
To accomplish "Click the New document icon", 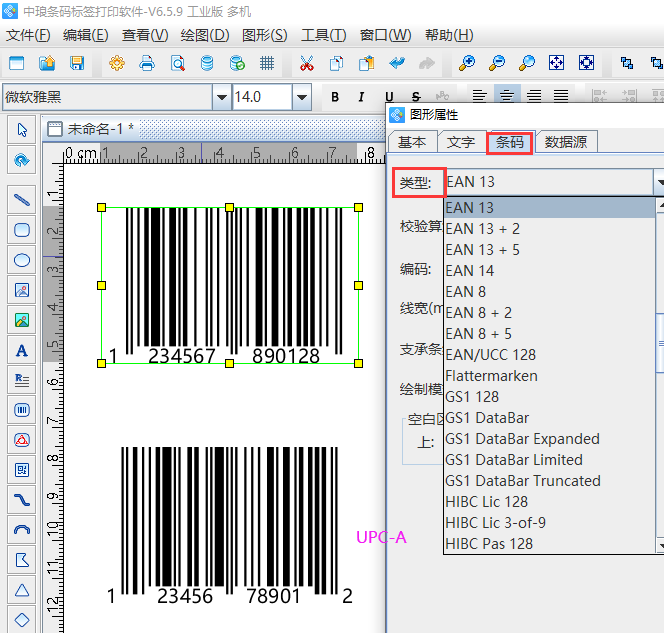I will tap(17, 64).
